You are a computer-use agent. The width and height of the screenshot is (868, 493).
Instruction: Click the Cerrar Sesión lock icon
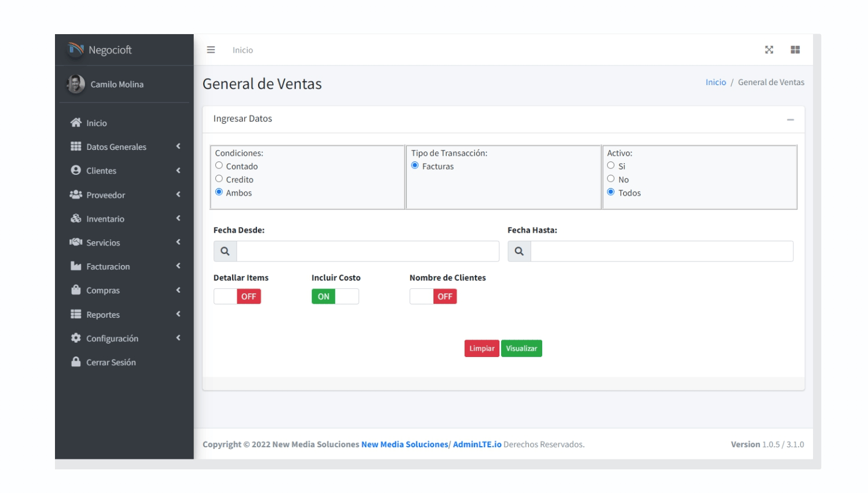76,362
